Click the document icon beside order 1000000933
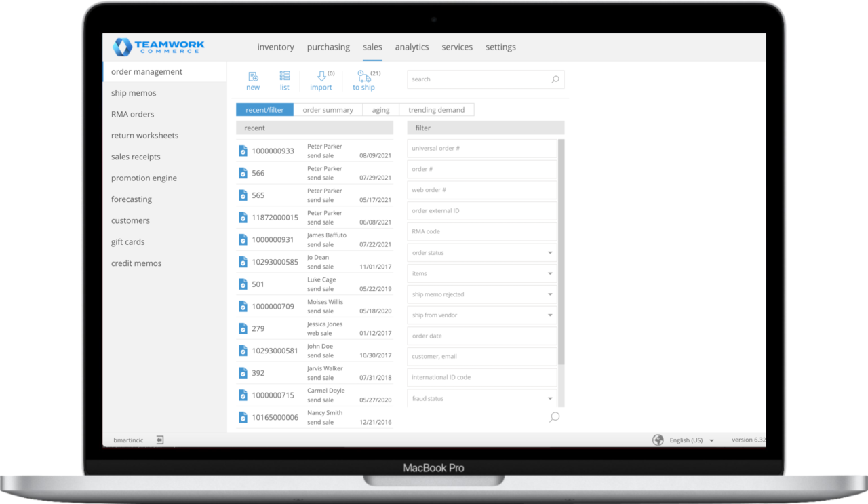This screenshot has width=868, height=504. click(243, 151)
